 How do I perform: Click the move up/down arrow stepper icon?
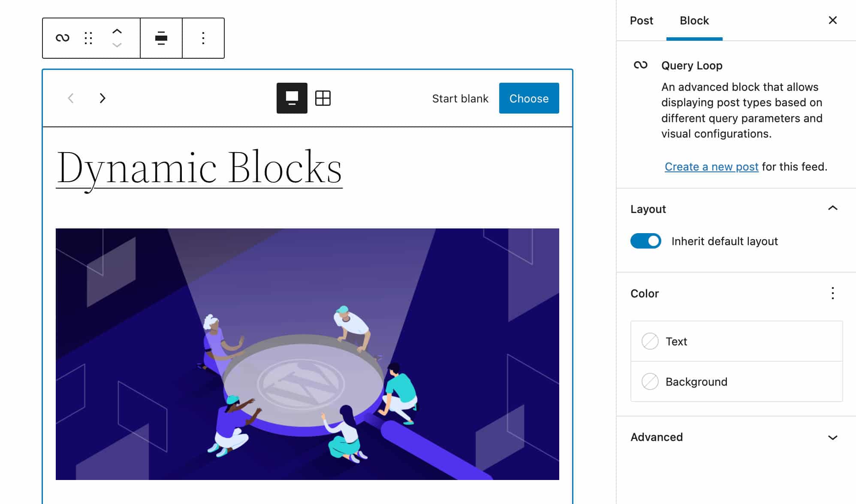(117, 37)
